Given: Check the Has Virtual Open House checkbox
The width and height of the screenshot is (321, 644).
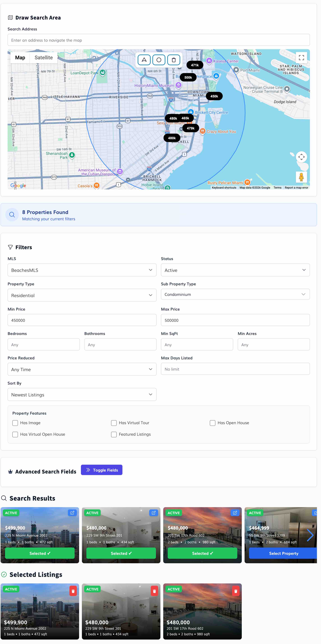Looking at the screenshot, I should click(x=15, y=434).
